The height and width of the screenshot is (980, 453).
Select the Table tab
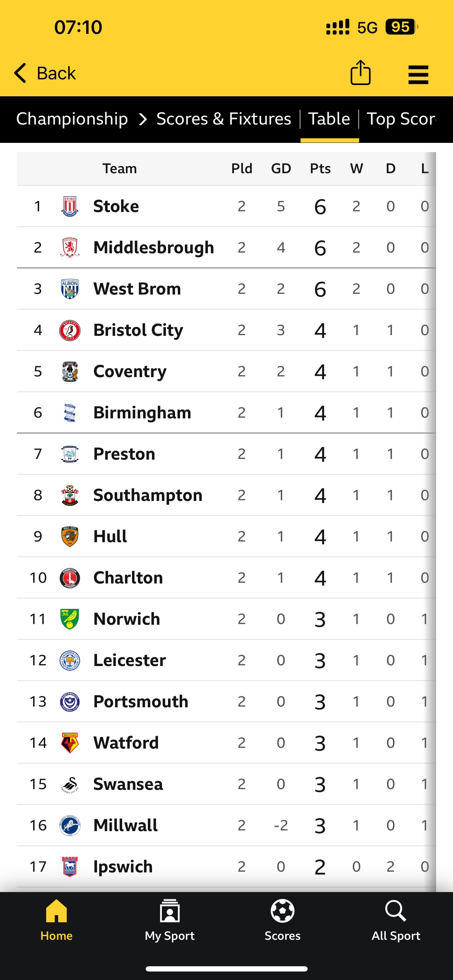[329, 119]
